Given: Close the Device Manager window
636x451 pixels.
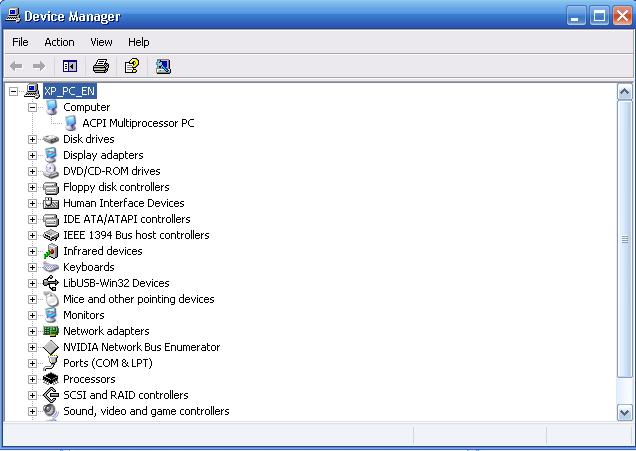Looking at the screenshot, I should pyautogui.click(x=623, y=16).
